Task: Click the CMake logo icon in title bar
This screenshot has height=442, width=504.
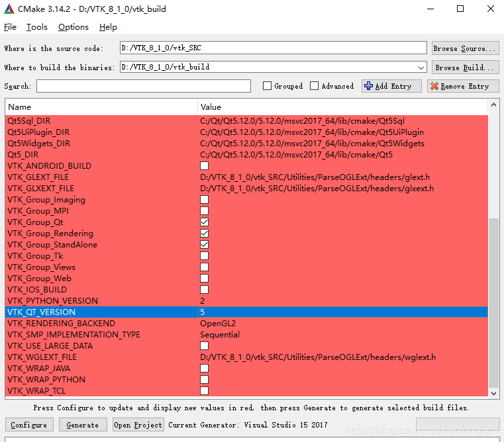Action: pyautogui.click(x=9, y=9)
